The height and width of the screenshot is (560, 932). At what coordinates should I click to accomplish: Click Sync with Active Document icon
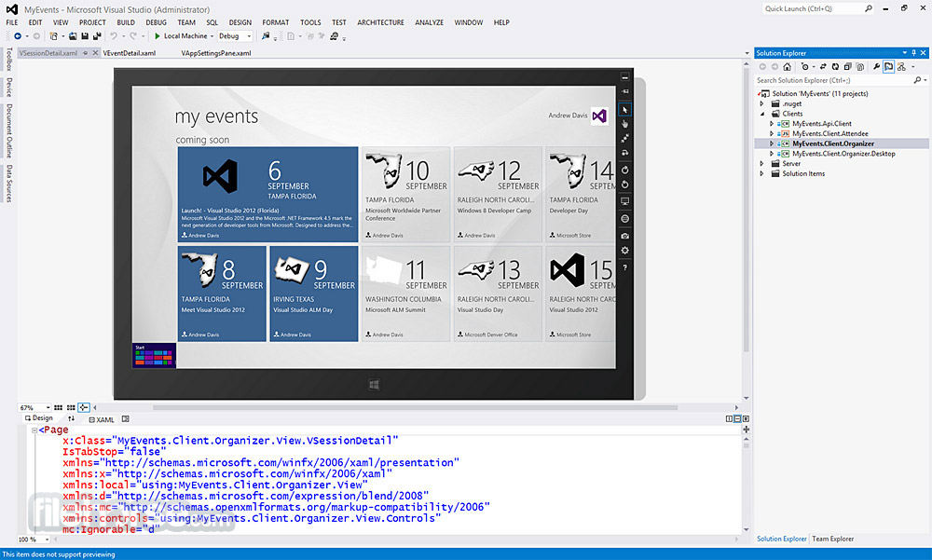[x=823, y=66]
